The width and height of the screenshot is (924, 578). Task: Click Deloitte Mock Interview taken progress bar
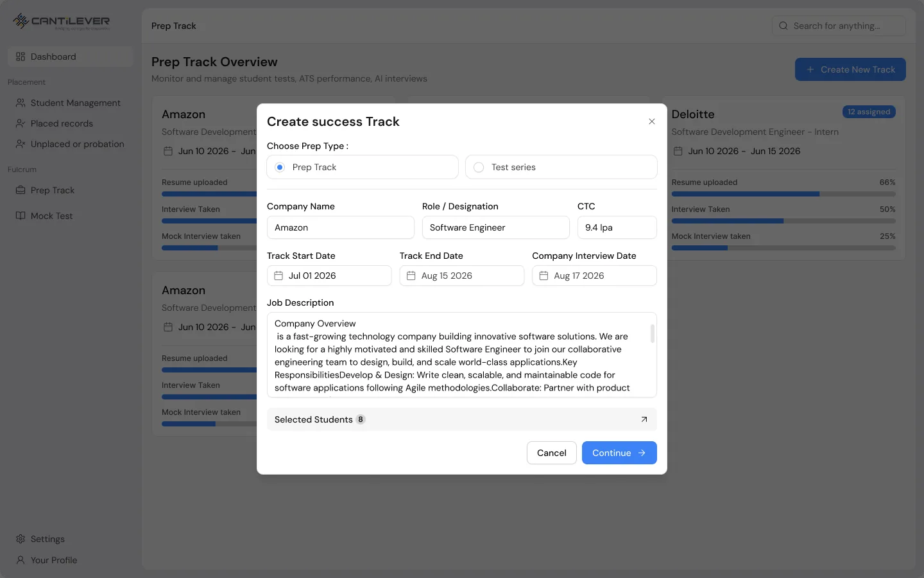[783, 248]
